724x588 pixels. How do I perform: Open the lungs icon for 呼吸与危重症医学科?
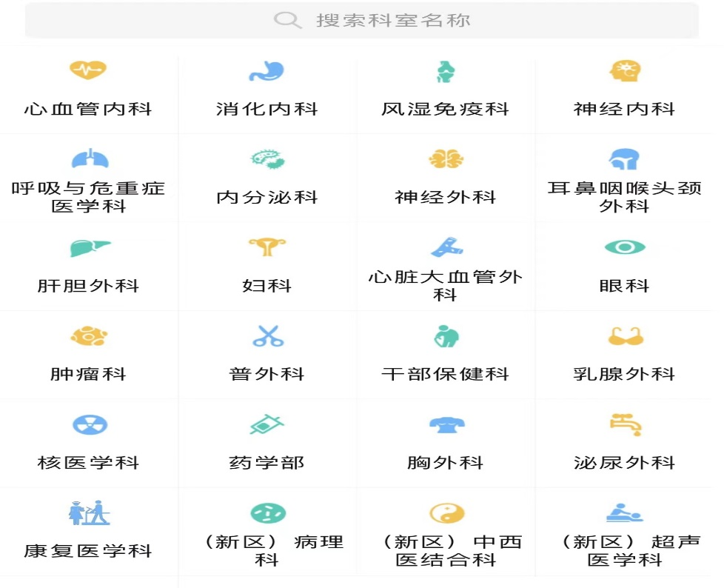pyautogui.click(x=90, y=158)
